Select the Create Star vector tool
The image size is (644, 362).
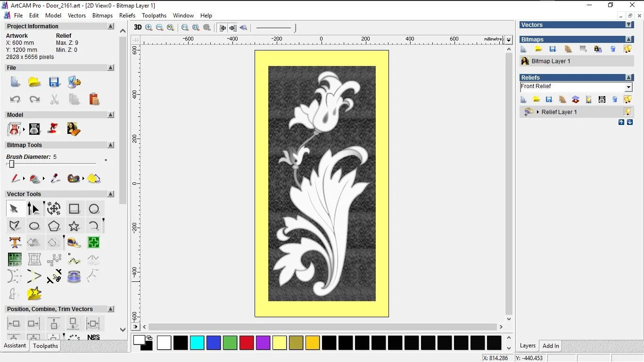(x=74, y=226)
